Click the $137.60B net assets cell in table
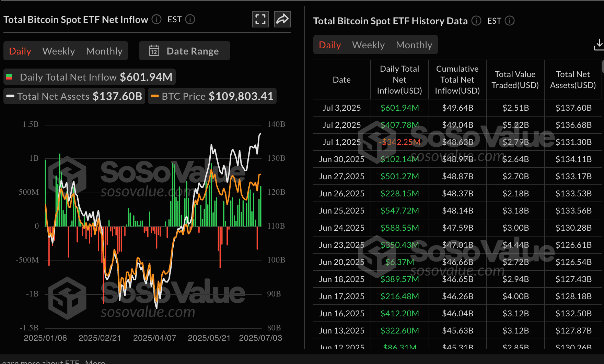The width and height of the screenshot is (604, 364). pyautogui.click(x=573, y=108)
